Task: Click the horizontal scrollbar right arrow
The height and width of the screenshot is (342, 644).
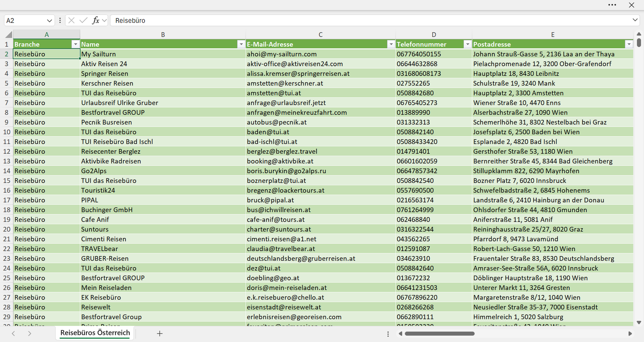Action: click(x=630, y=333)
